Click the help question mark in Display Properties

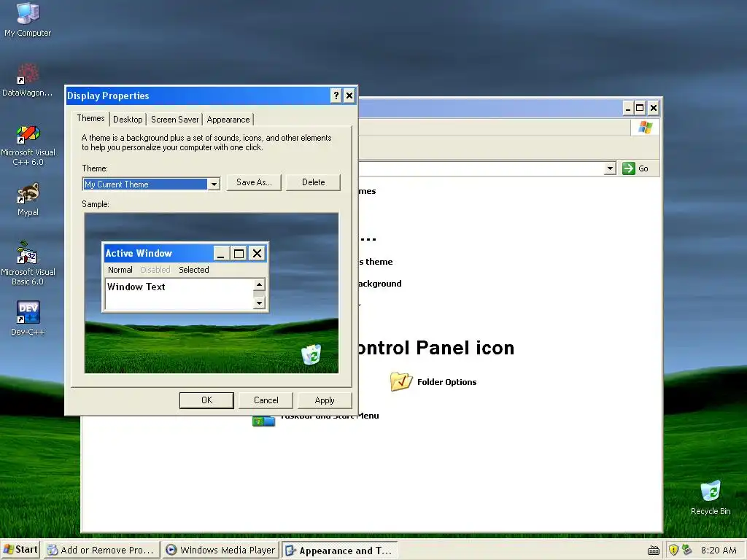tap(336, 96)
